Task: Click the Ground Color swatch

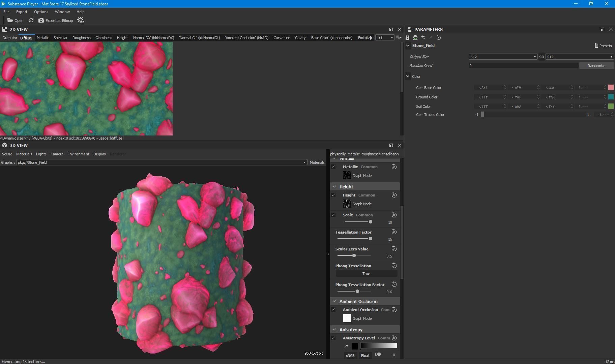Action: coord(611,97)
